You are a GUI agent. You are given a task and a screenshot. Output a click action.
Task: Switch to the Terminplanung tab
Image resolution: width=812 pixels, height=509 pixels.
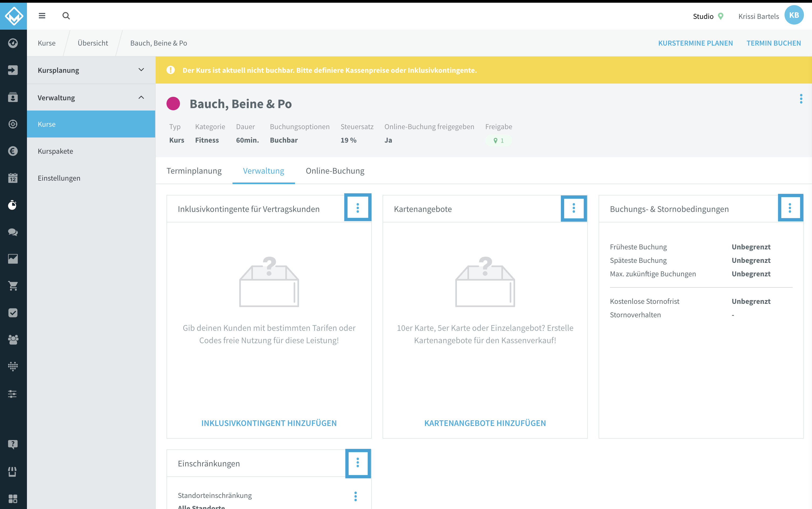tap(194, 171)
